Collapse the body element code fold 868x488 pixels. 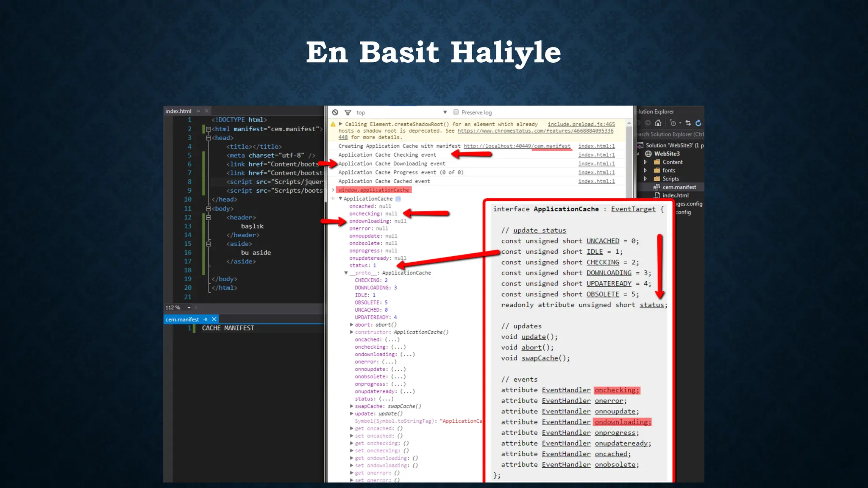pyautogui.click(x=208, y=208)
